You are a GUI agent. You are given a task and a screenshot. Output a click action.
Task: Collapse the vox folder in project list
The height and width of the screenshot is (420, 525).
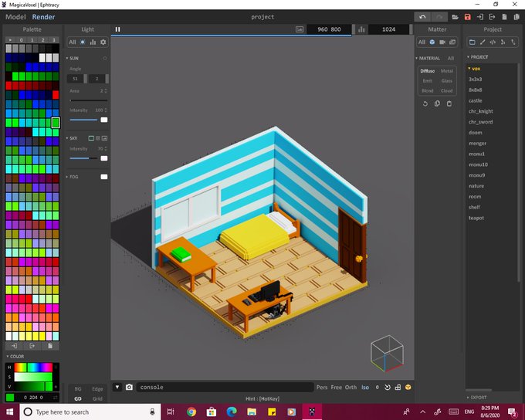474,68
